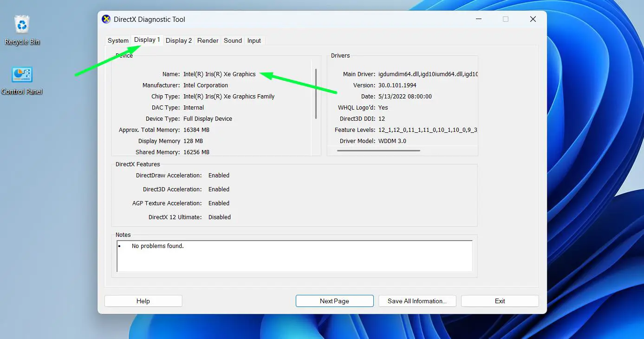Minimize the DirectX Diagnostic Tool window
Image resolution: width=644 pixels, height=339 pixels.
click(x=478, y=19)
